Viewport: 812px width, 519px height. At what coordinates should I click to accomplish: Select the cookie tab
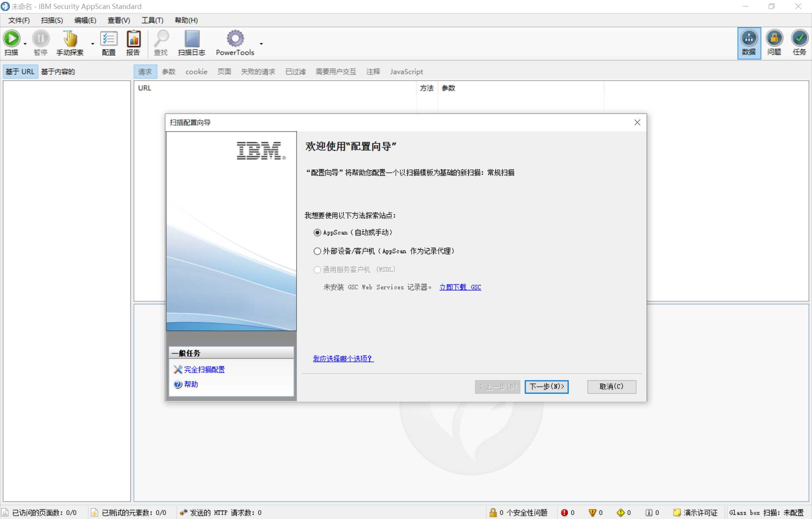196,72
